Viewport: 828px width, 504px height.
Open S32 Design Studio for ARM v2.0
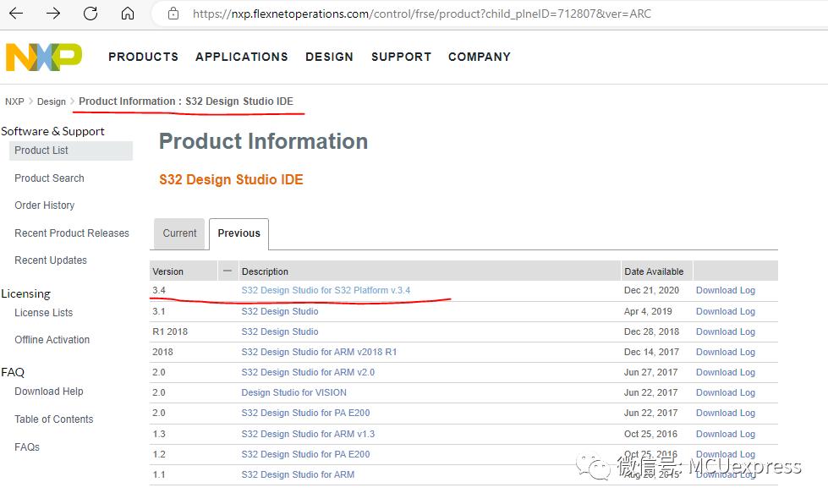pyautogui.click(x=308, y=372)
